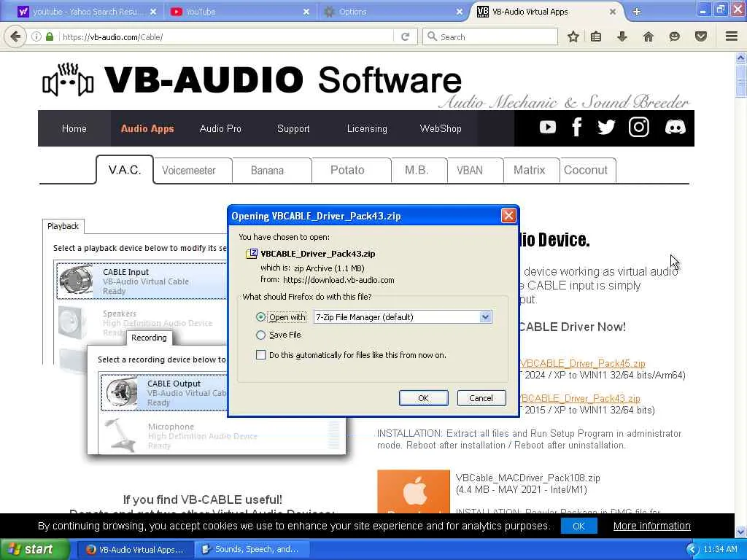
Task: Bookmark this page with the star icon
Action: 573,36
